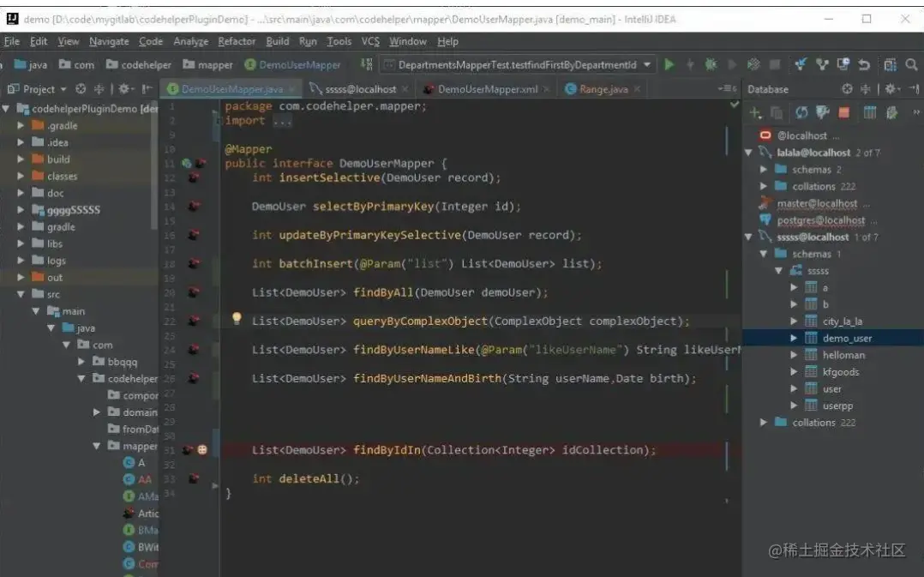Click the binary build icon before run configuration
The width and height of the screenshot is (924, 577).
367,64
